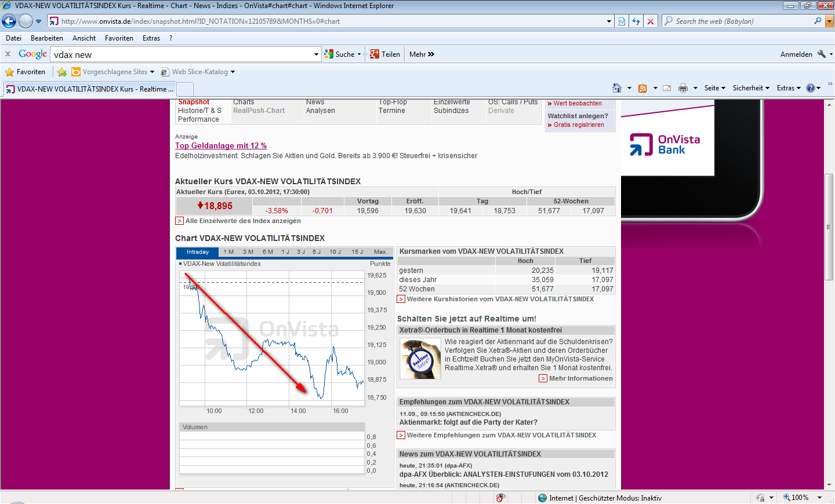The width and height of the screenshot is (835, 504).
Task: Open the Extras menu in menu bar
Action: click(151, 38)
